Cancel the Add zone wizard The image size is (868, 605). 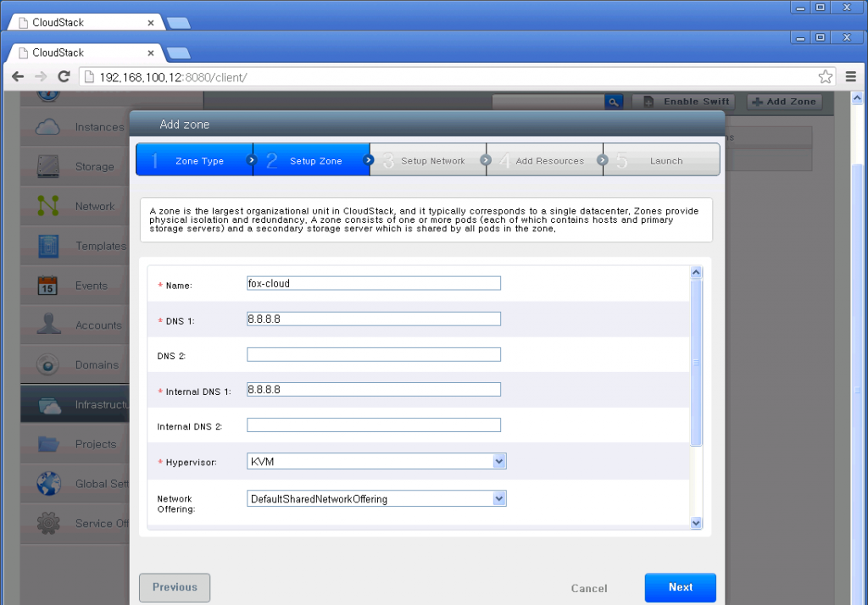(x=589, y=588)
